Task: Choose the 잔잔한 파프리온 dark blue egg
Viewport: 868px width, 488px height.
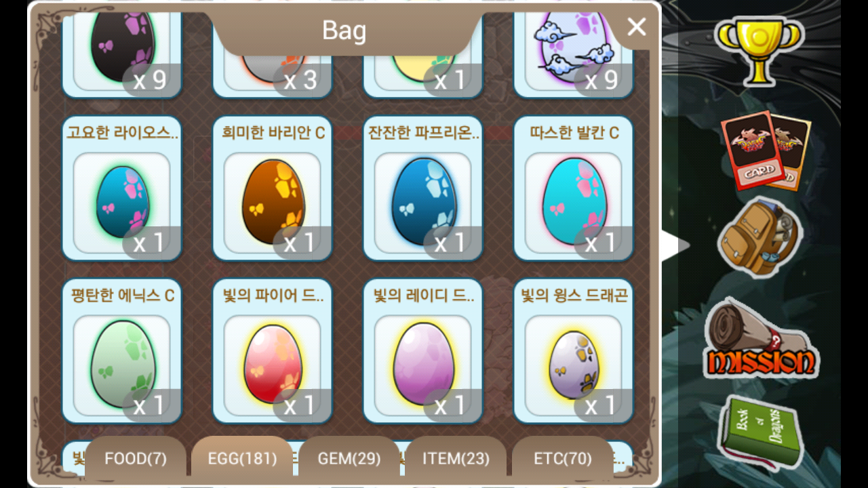Action: click(423, 188)
